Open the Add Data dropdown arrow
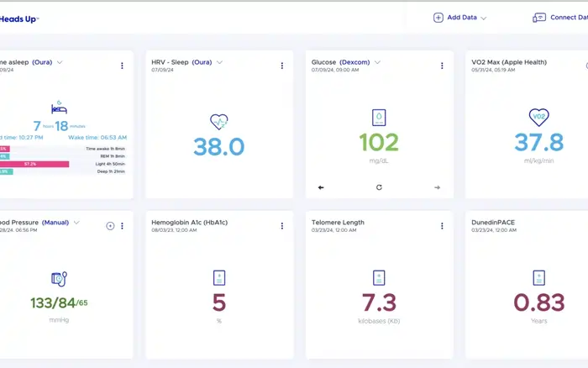 483,18
